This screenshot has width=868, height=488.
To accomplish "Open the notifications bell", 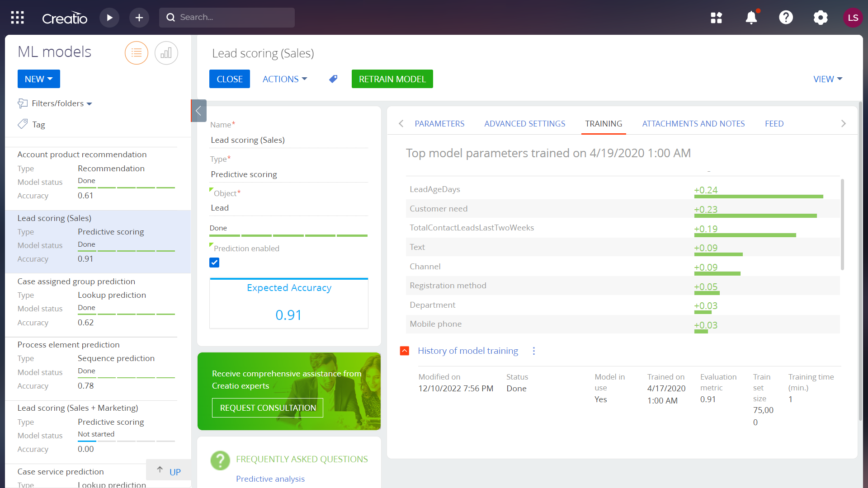I will coord(751,18).
